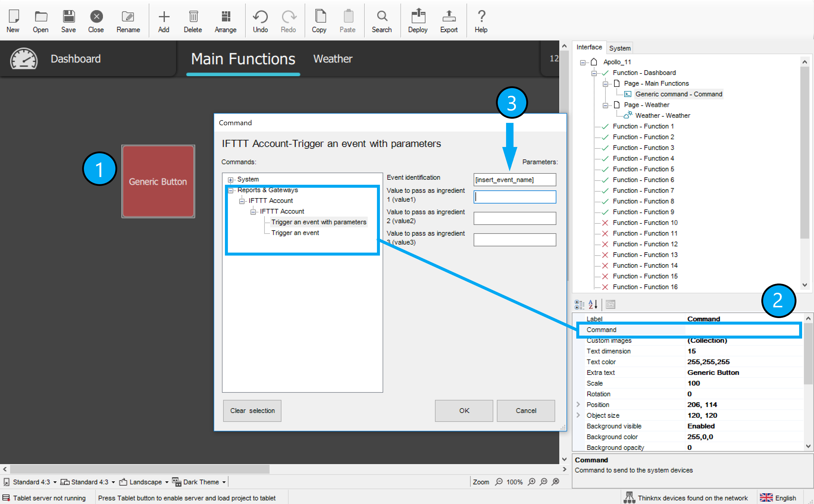Open the Dark Theme dropdown
This screenshot has height=504, width=814.
[x=224, y=482]
